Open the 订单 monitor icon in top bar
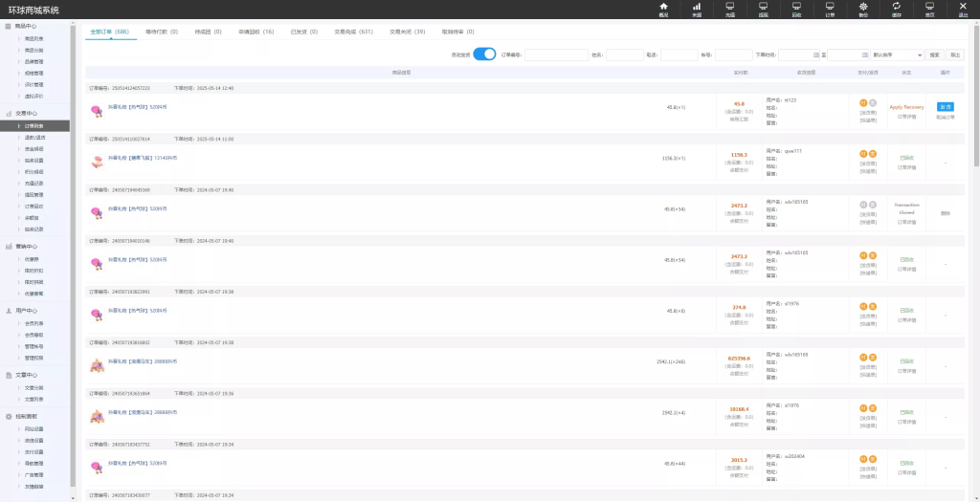This screenshot has height=502, width=980. coord(830,8)
